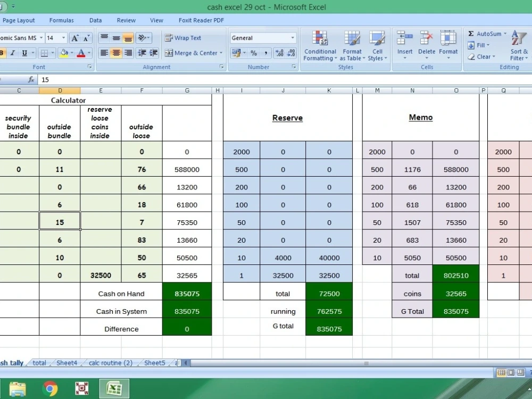Toggle Bottom Align alignment

(128, 38)
